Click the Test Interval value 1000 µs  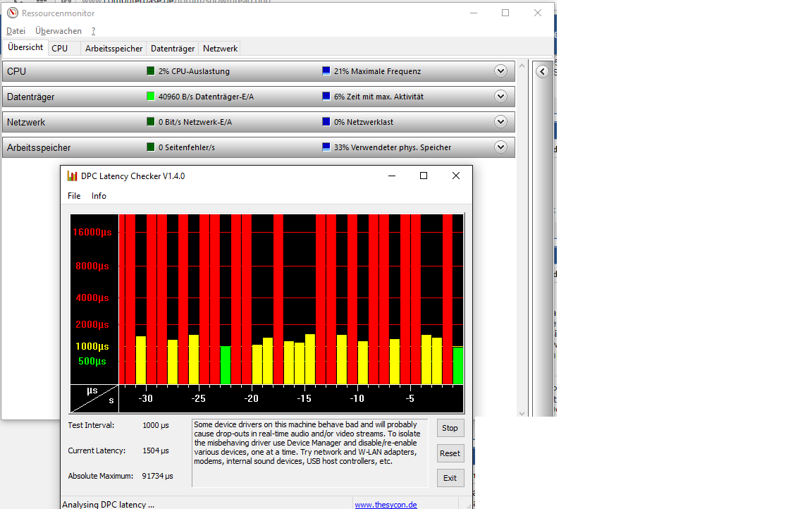(156, 425)
